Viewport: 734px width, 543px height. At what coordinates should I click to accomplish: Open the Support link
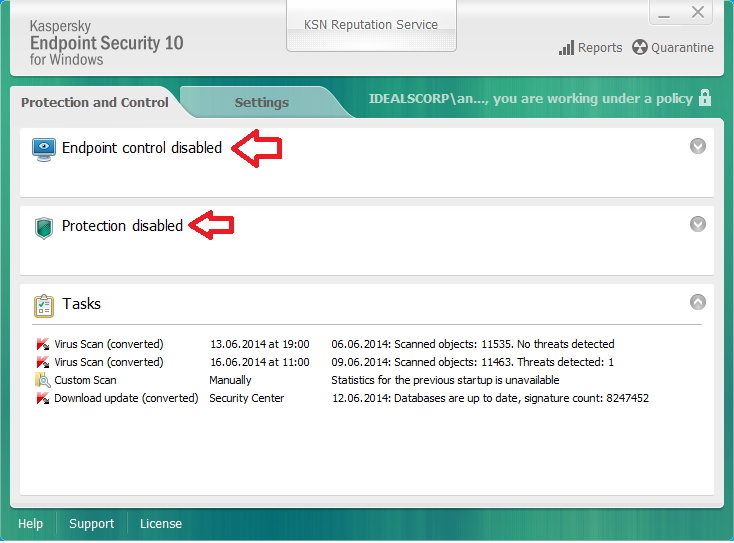[x=91, y=523]
